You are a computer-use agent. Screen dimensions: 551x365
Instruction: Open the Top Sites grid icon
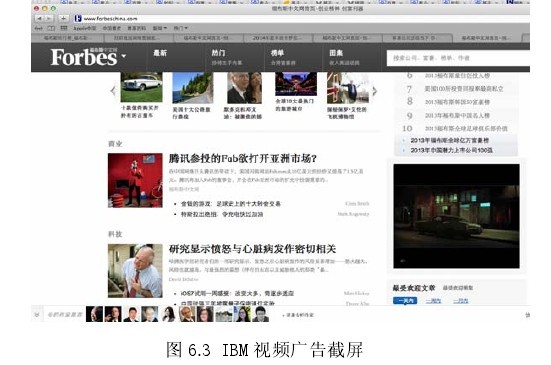pos(64,28)
